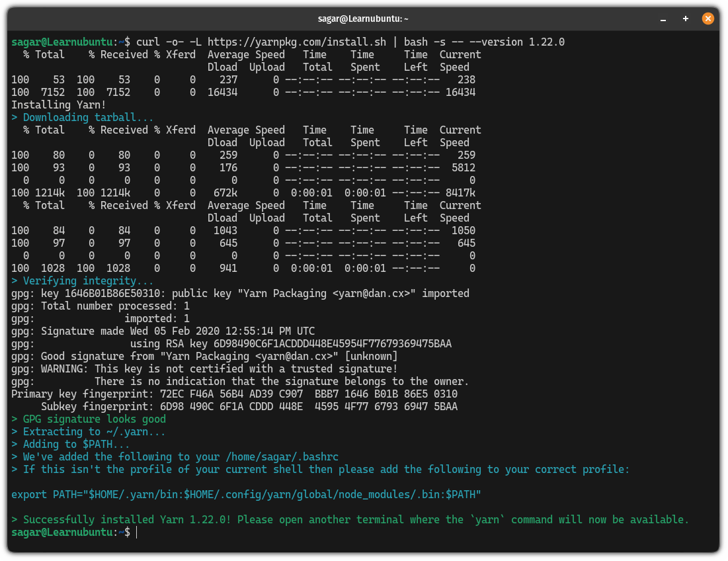Click the Installing Yarn! output line
The height and width of the screenshot is (561, 728).
pos(58,105)
